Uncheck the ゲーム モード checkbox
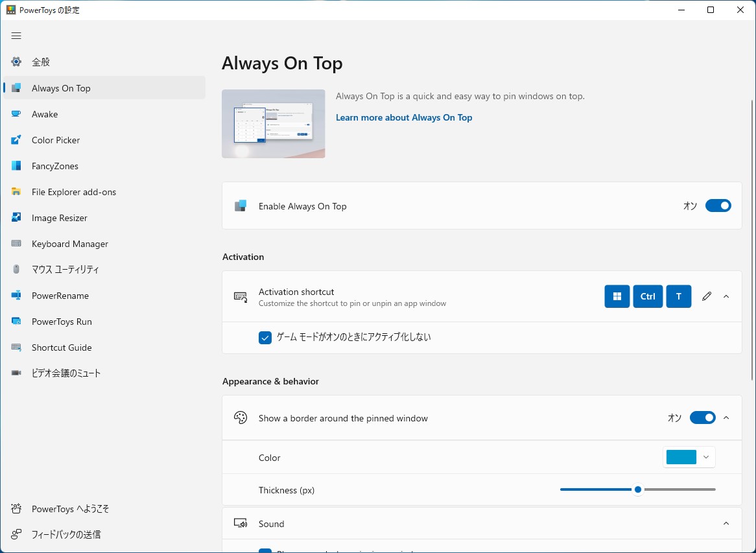 tap(265, 338)
